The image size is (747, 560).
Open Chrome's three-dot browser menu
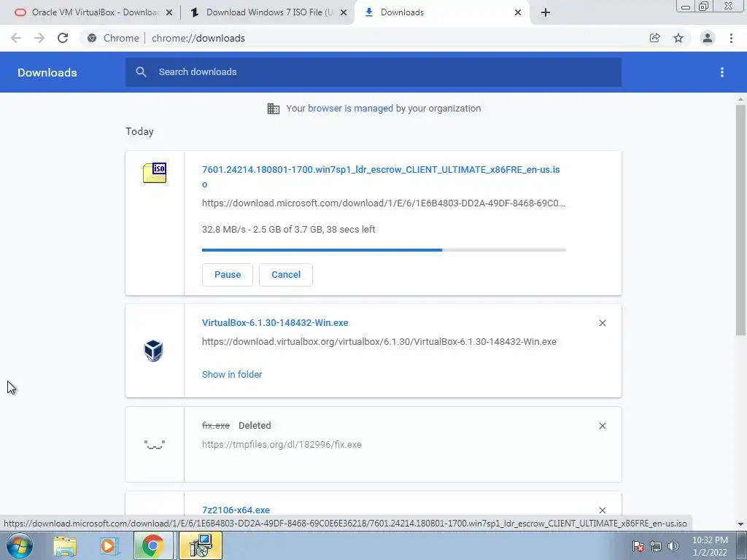tap(731, 38)
